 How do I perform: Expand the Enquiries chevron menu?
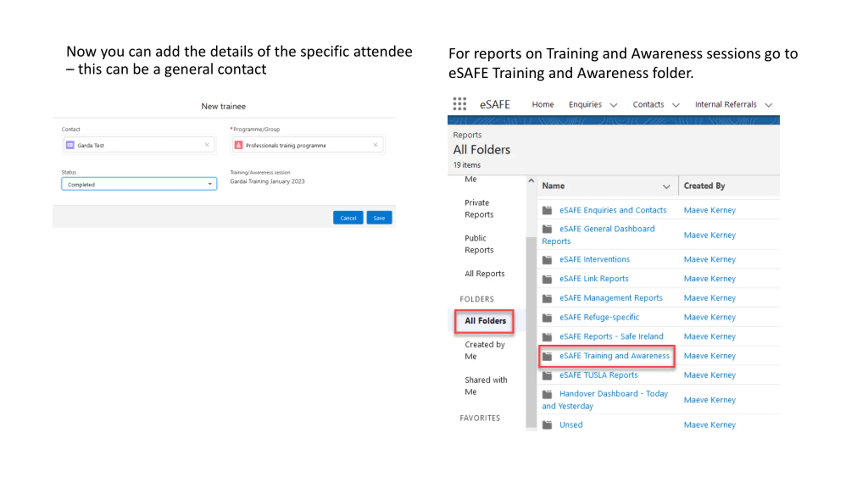tap(613, 105)
